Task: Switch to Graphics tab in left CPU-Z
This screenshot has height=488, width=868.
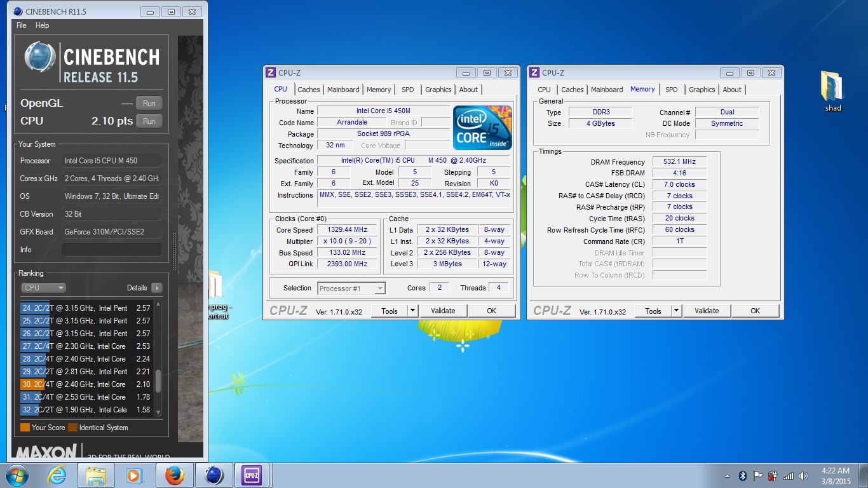Action: click(438, 90)
